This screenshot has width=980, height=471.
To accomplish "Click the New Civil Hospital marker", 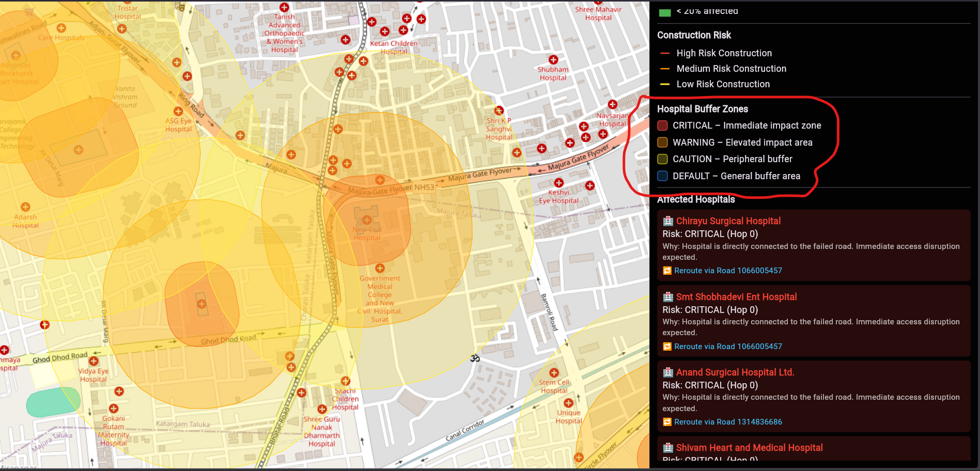I will [367, 220].
